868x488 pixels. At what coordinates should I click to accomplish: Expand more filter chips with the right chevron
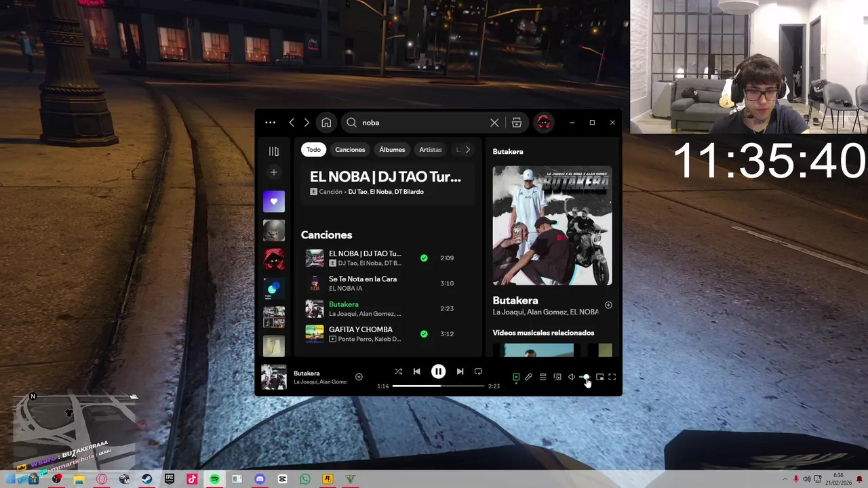467,150
